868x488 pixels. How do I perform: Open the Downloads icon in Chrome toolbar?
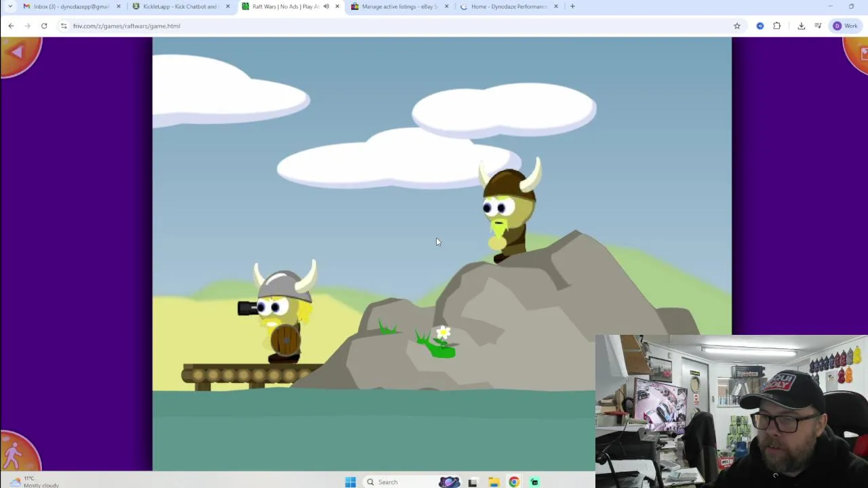(x=801, y=26)
